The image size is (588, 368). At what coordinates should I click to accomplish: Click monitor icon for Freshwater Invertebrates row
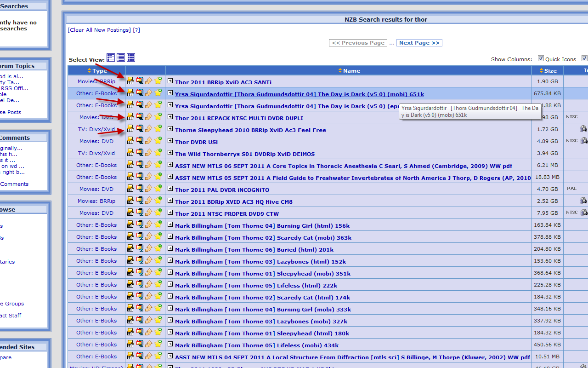140,177
